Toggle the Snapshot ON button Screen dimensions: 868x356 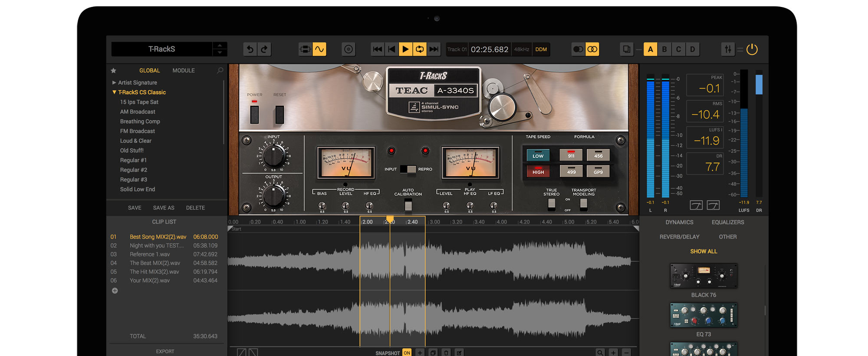tap(407, 353)
